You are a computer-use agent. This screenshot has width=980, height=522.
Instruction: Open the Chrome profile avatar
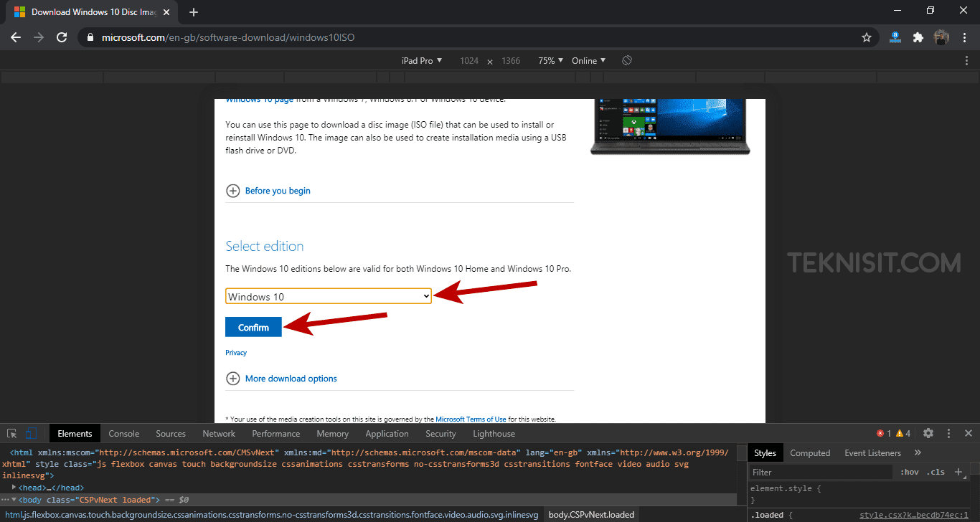pos(941,37)
